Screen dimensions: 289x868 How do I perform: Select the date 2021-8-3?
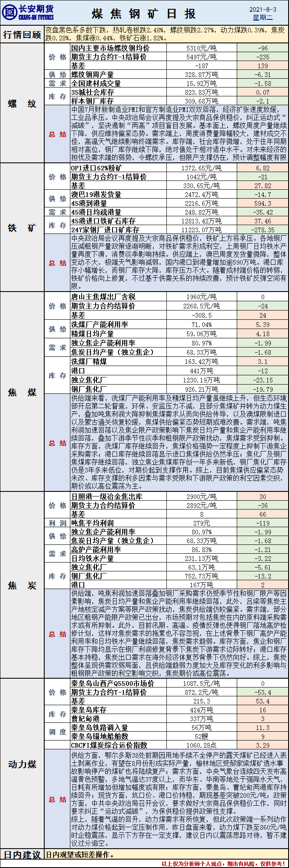click(x=263, y=9)
